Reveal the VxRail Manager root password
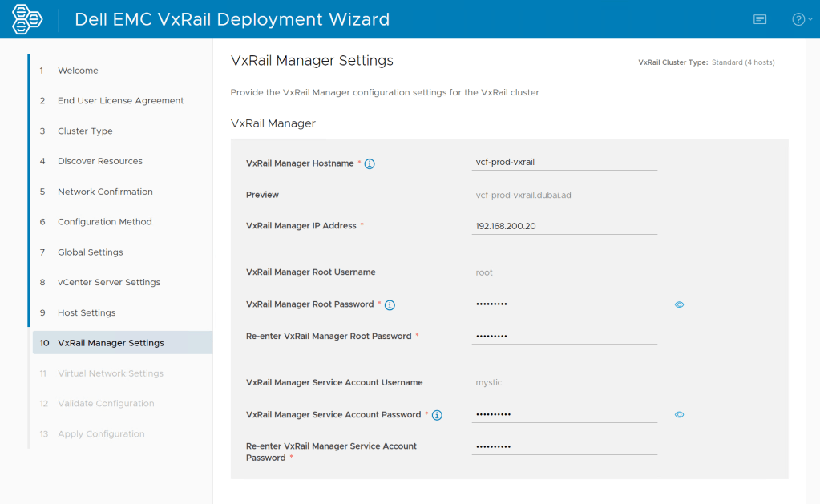 click(679, 304)
